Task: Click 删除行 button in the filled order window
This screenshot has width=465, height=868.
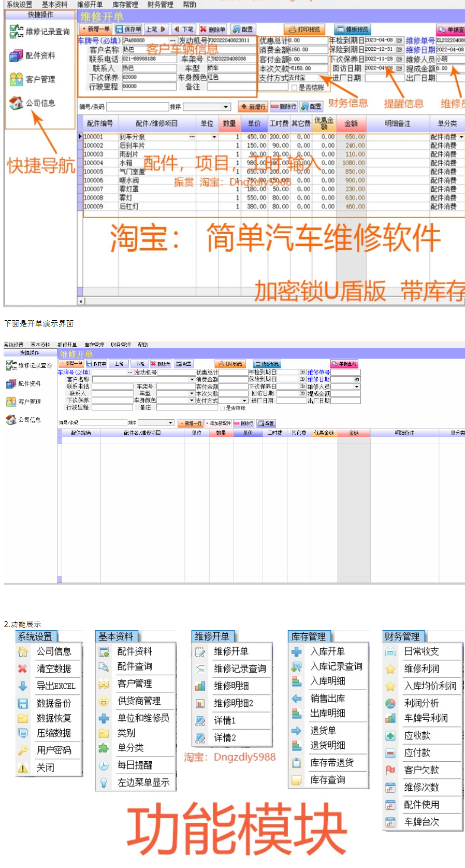Action: pyautogui.click(x=284, y=107)
